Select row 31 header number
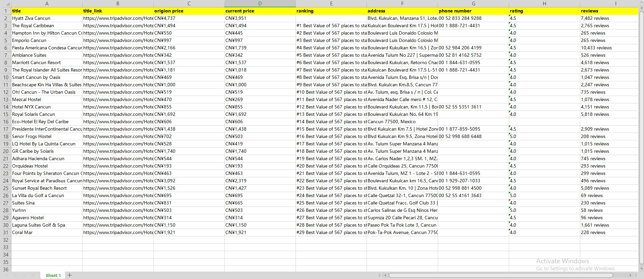The image size is (644, 279). tap(6, 233)
